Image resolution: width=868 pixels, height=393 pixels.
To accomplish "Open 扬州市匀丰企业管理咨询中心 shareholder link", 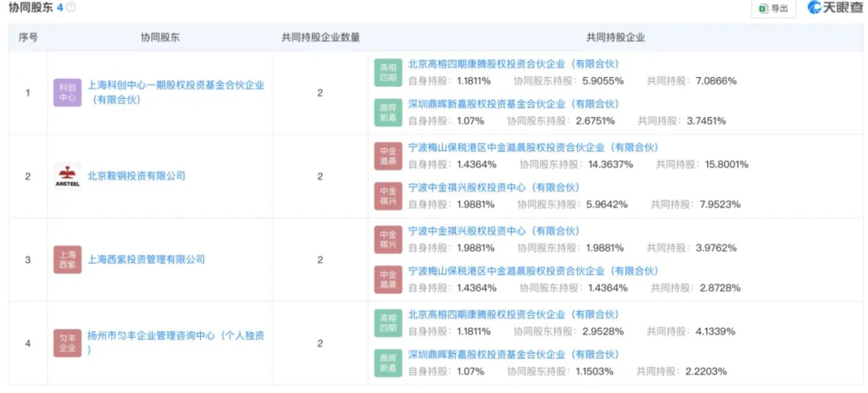I will 176,336.
